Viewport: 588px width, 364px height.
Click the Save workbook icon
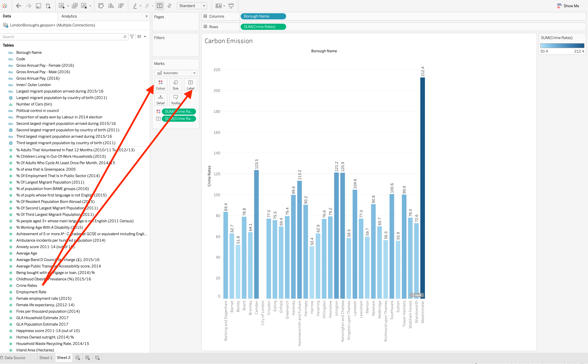[x=38, y=6]
